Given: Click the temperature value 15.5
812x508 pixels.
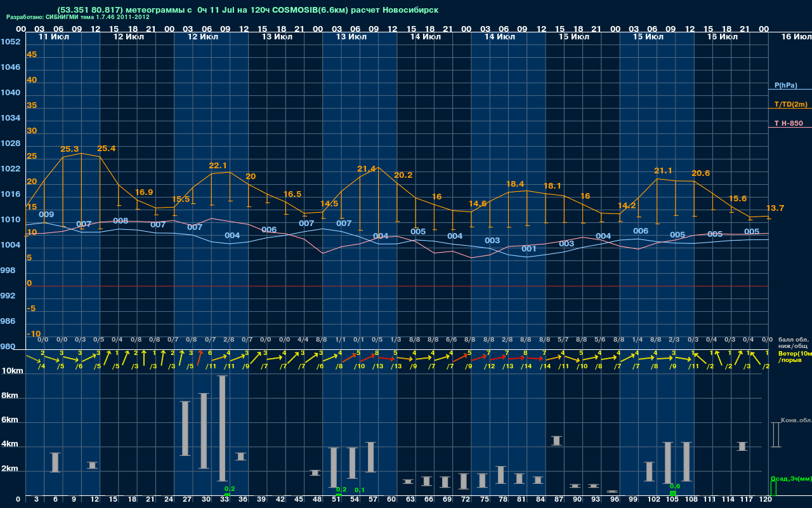Looking at the screenshot, I should pyautogui.click(x=181, y=199).
